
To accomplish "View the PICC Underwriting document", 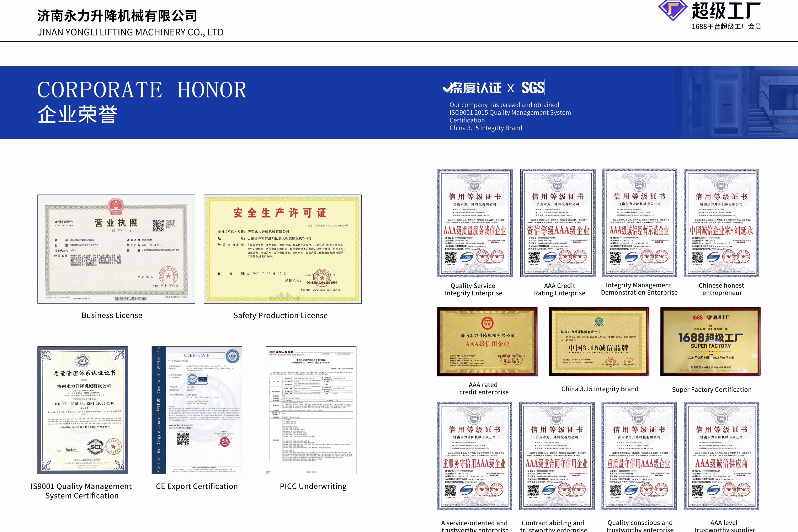I will tap(311, 410).
